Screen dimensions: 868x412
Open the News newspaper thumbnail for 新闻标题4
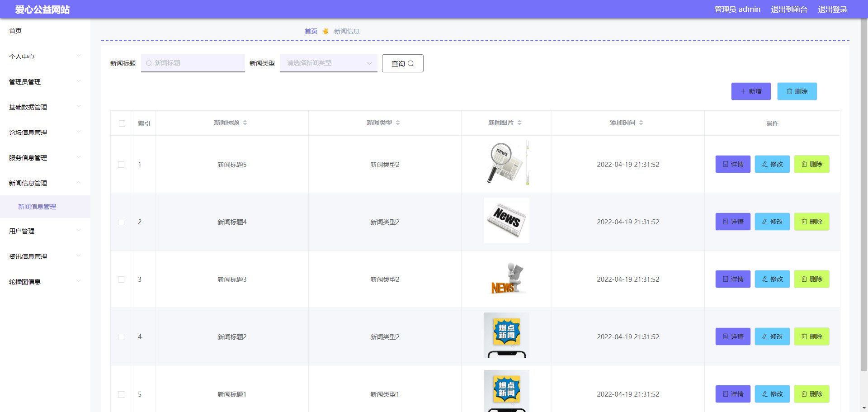pos(507,220)
